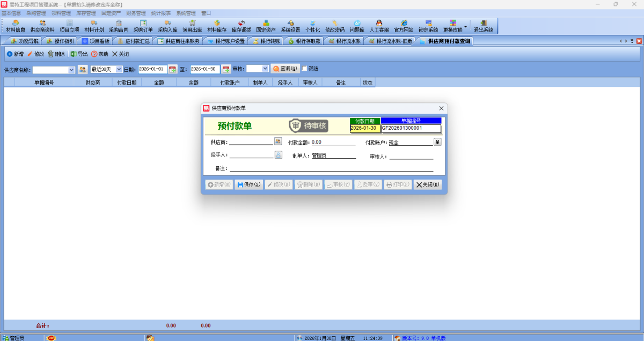Click the 关闭(E) button in the dialog

point(428,184)
